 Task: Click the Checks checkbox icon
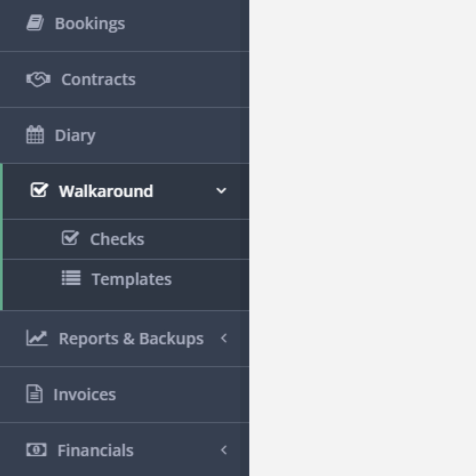(70, 238)
